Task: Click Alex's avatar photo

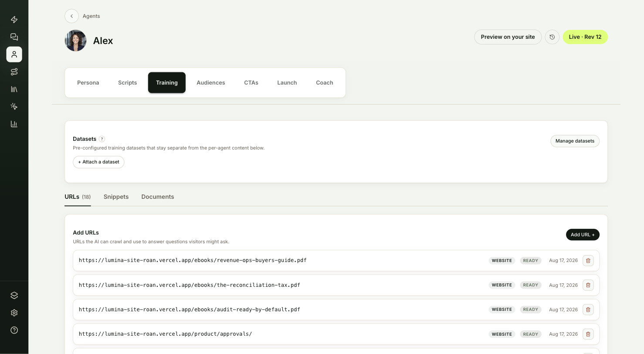Action: pos(76,41)
